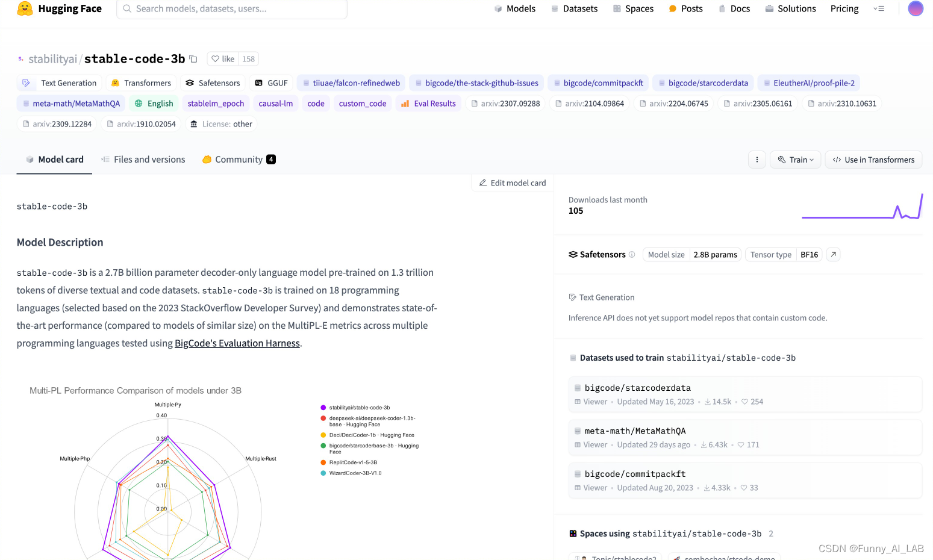Go to Datasets in top navigation
This screenshot has height=560, width=933.
(574, 8)
